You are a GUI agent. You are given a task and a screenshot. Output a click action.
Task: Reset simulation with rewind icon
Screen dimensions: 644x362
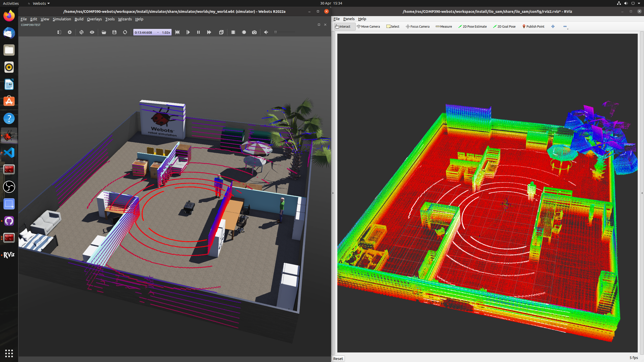177,32
